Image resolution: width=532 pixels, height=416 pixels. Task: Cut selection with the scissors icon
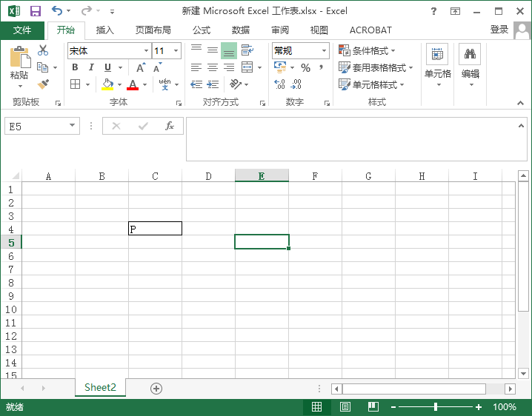(x=43, y=50)
